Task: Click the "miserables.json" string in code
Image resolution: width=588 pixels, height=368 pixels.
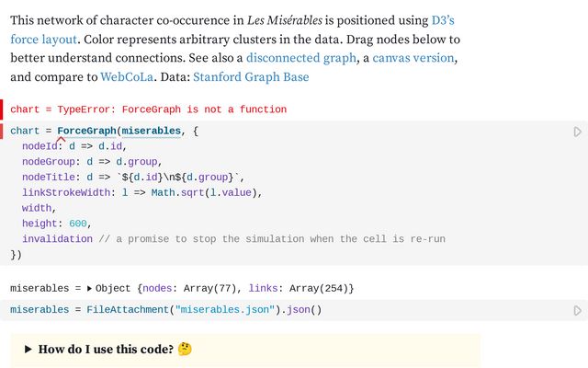Action: pyautogui.click(x=224, y=310)
